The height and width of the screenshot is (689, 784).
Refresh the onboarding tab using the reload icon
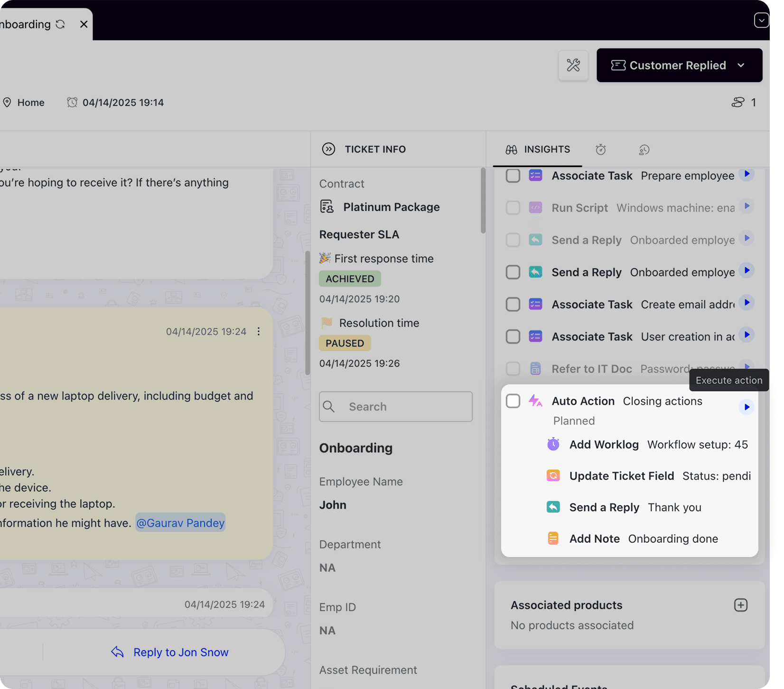pos(60,24)
